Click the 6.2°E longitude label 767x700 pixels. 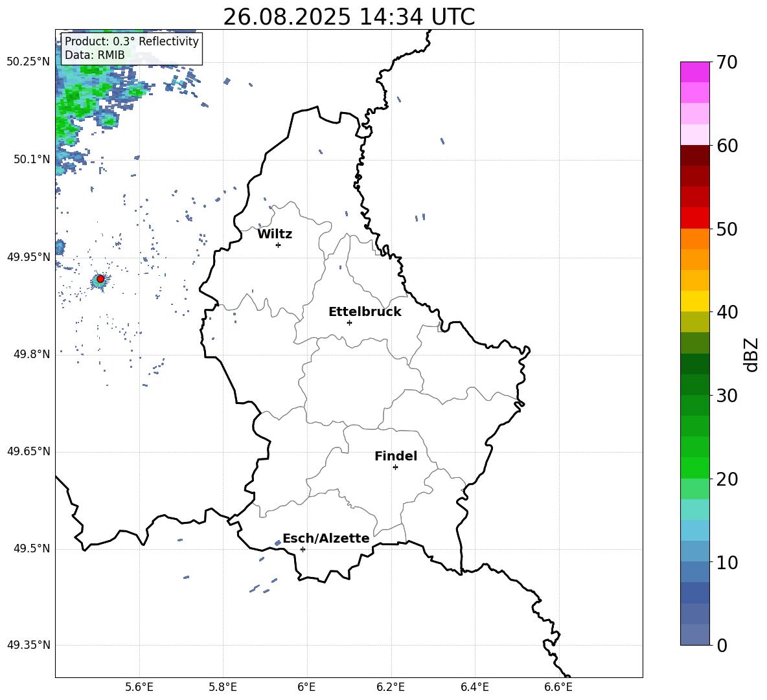[x=391, y=687]
